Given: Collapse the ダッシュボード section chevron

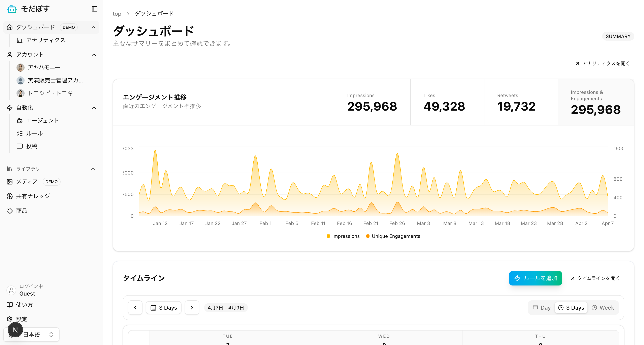Looking at the screenshot, I should tap(94, 27).
